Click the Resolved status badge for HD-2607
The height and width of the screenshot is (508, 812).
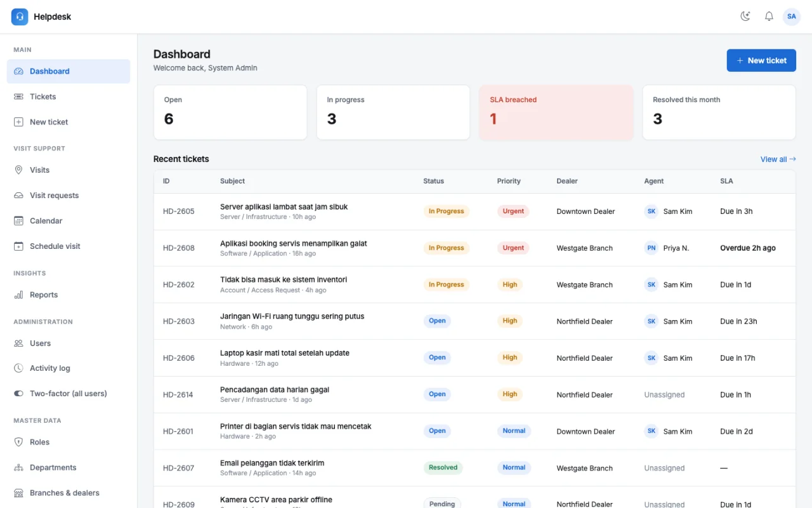pyautogui.click(x=443, y=468)
